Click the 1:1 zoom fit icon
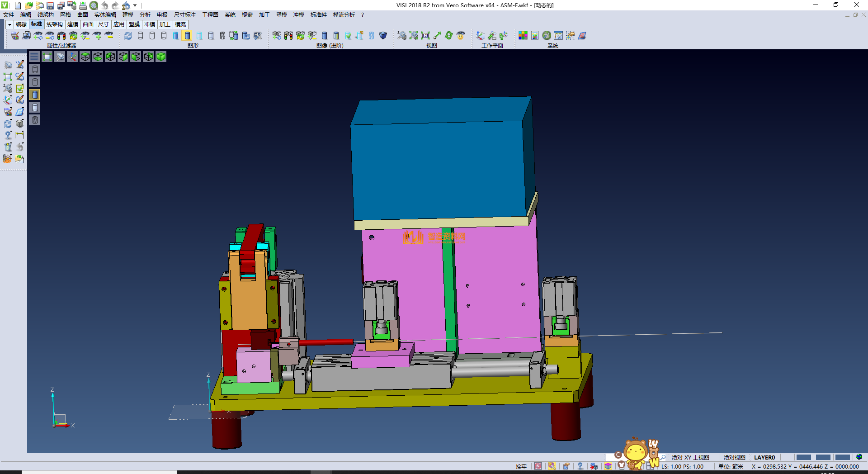Viewport: 868px width, 474px height. coord(425,36)
